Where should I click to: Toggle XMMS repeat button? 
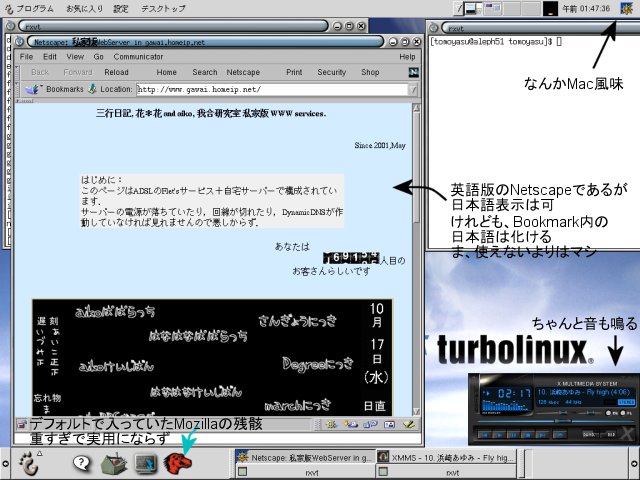(x=611, y=435)
